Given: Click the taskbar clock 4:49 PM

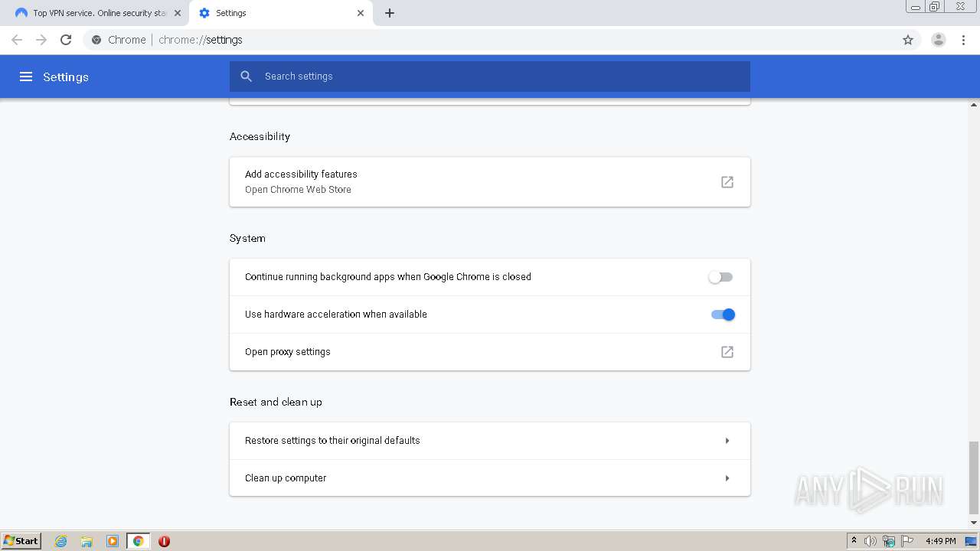Looking at the screenshot, I should point(940,541).
